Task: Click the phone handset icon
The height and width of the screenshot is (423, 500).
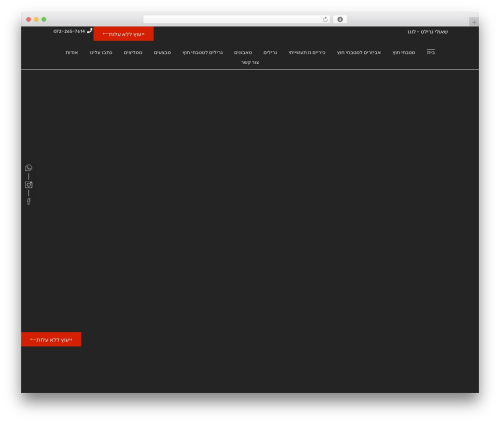Action: coord(89,31)
